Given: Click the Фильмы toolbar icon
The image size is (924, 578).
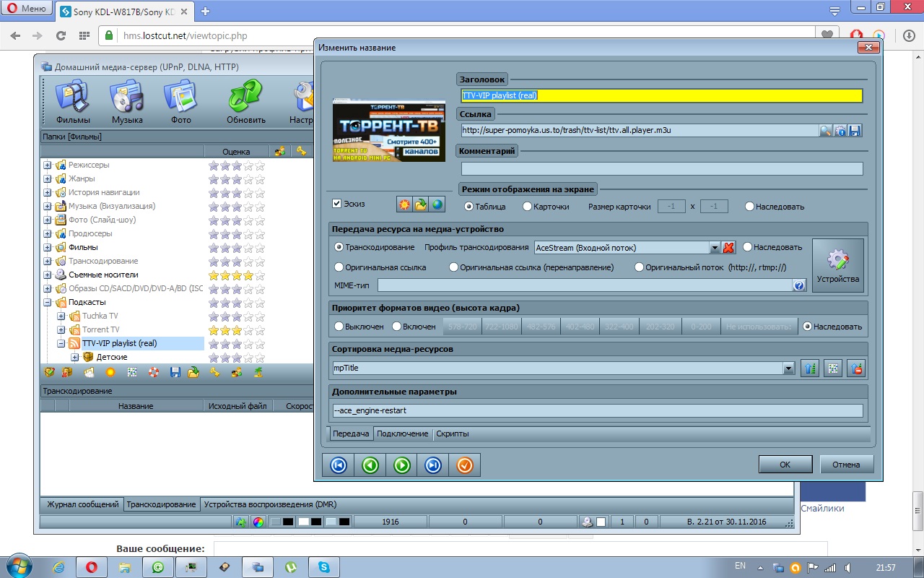Looking at the screenshot, I should coord(73,97).
